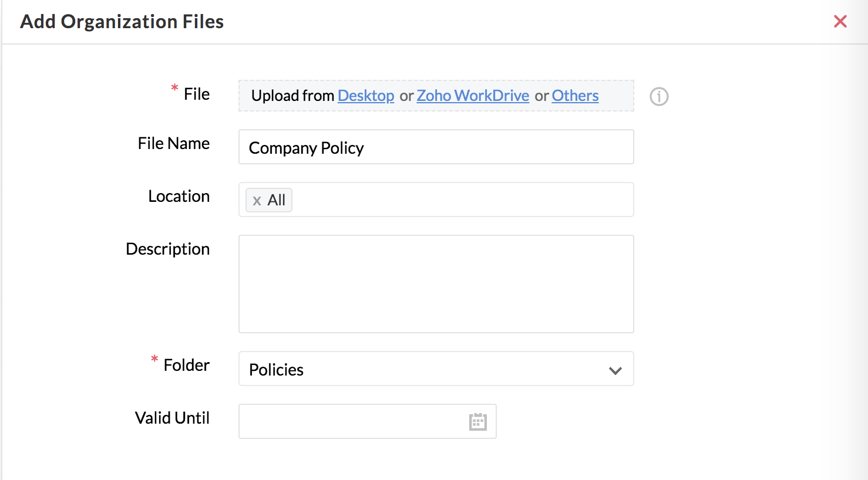Click the Add Organization Files title
This screenshot has height=480, width=868.
[122, 22]
